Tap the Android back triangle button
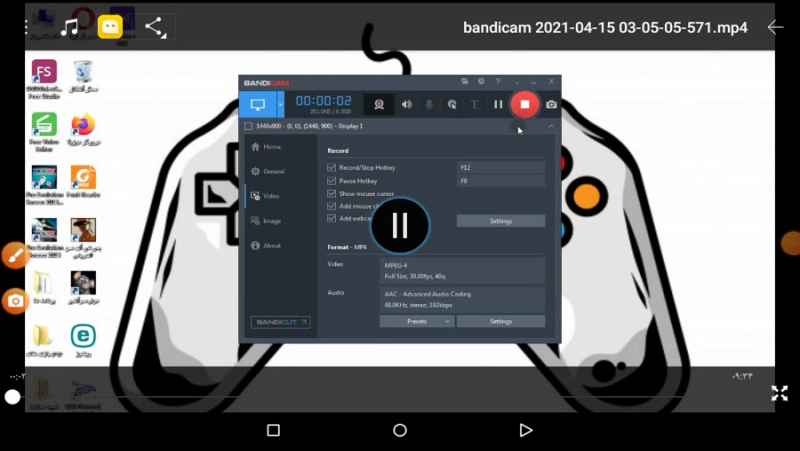The image size is (800, 451). (526, 430)
